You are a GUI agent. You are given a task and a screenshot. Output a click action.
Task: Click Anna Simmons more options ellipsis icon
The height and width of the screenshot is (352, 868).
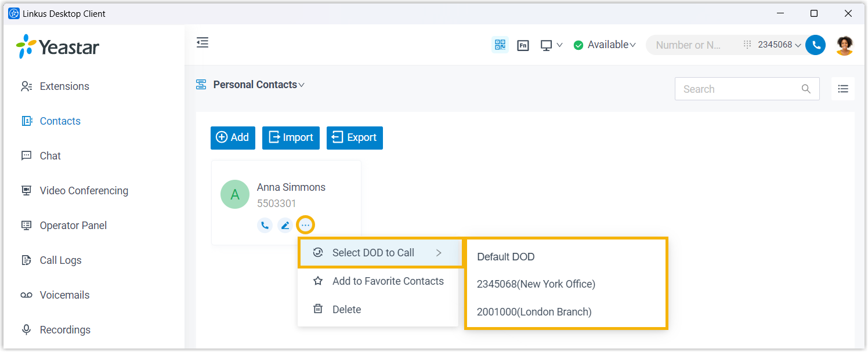click(305, 225)
